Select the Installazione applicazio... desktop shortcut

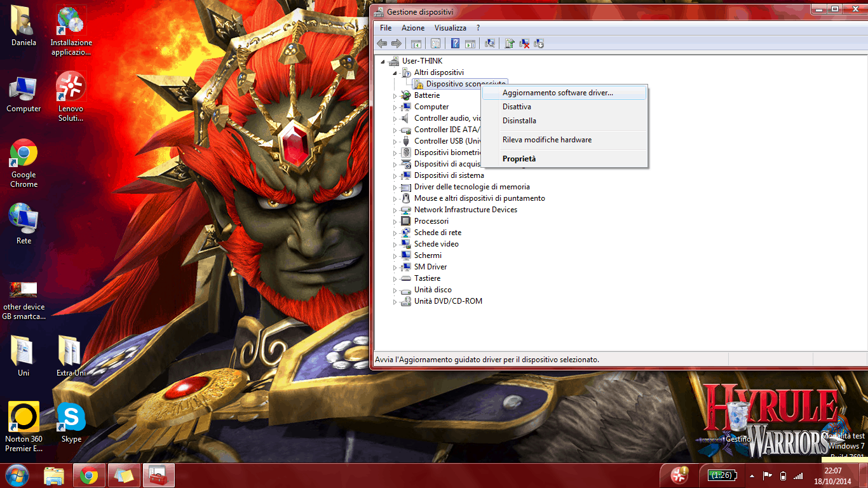[71, 30]
